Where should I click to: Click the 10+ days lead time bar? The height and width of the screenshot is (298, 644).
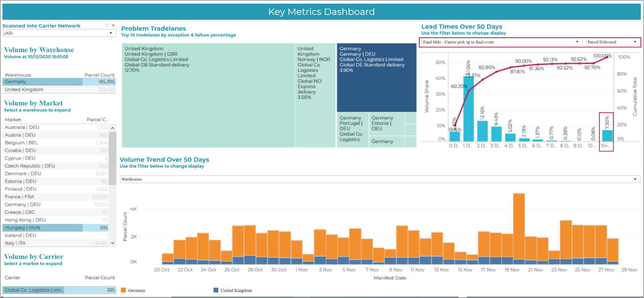[x=607, y=136]
